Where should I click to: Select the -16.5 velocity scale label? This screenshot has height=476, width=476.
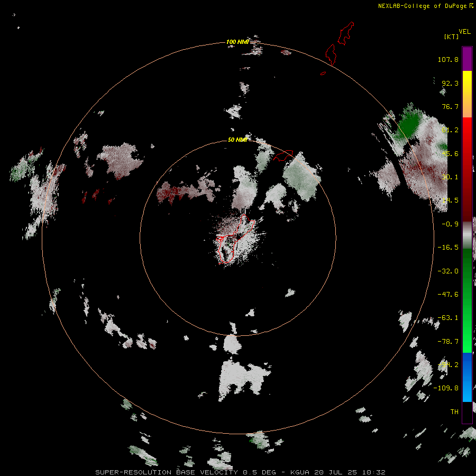[448, 248]
